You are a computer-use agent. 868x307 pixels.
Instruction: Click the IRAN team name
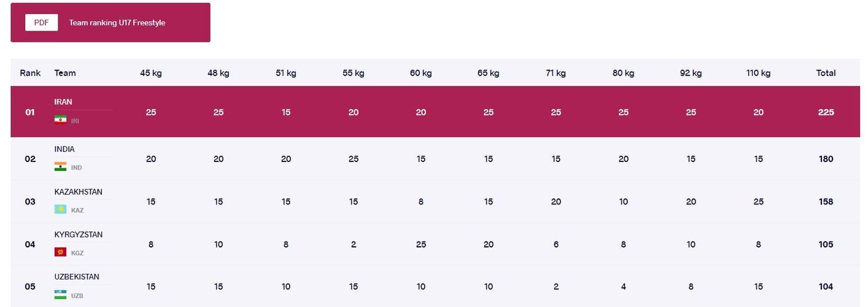tap(63, 102)
